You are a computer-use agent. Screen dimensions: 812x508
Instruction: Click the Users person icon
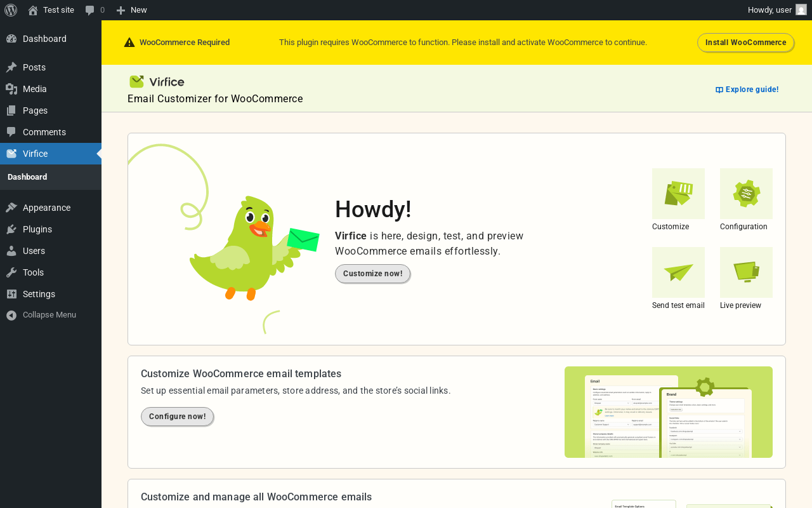click(11, 251)
